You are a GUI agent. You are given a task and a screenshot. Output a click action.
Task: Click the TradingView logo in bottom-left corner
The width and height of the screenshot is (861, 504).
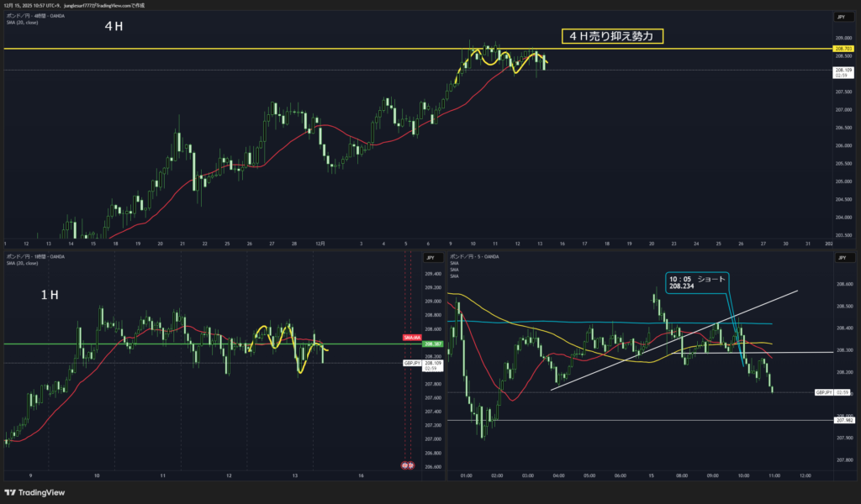(x=35, y=492)
